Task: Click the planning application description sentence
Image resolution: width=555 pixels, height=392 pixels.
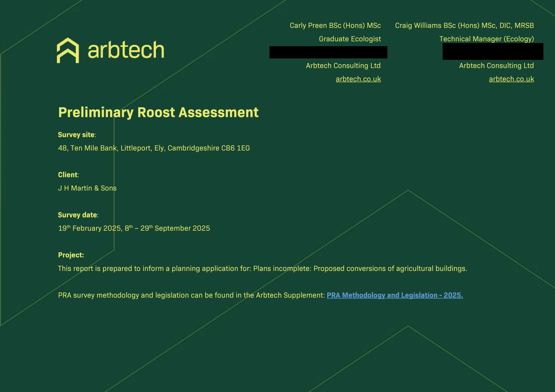Action: tap(262, 268)
